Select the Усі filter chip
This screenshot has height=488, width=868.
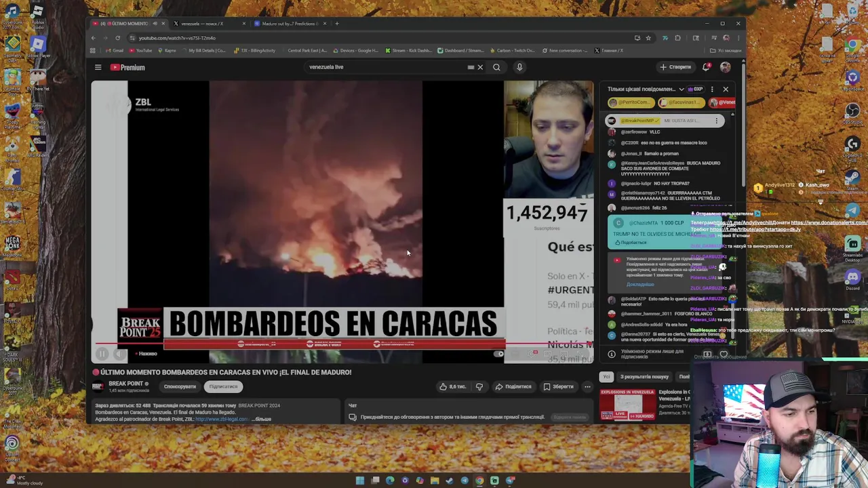607,377
